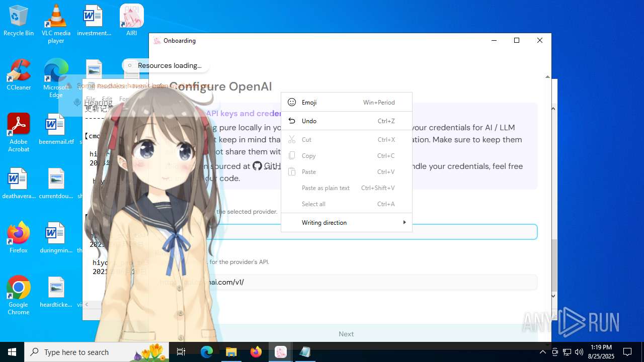The width and height of the screenshot is (644, 362).
Task: Open File Explorer from the taskbar
Action: tap(231, 352)
